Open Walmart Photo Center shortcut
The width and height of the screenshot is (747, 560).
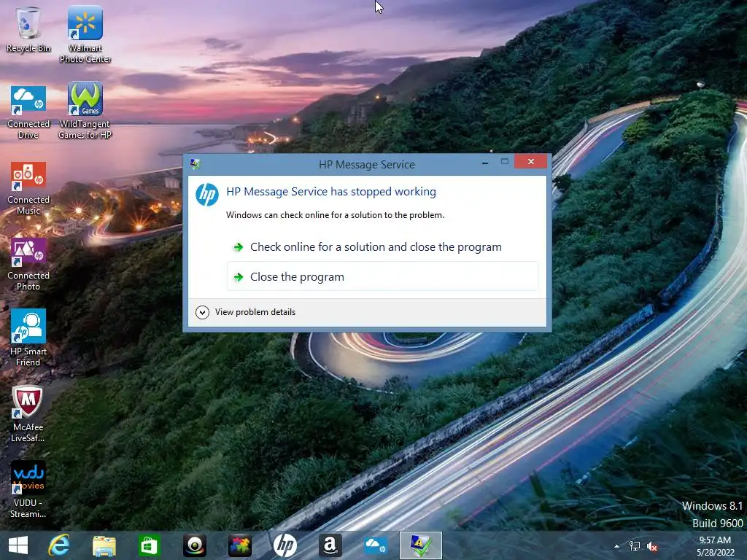pyautogui.click(x=85, y=34)
